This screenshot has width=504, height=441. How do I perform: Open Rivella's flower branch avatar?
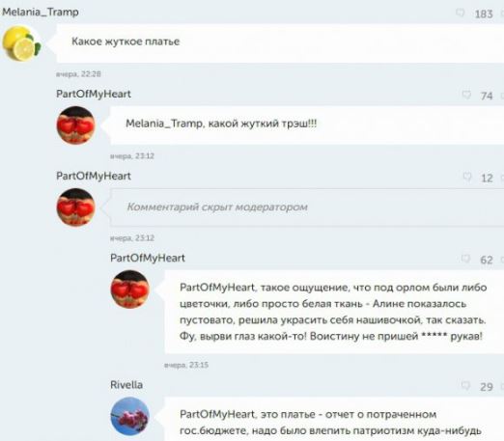pyautogui.click(x=129, y=416)
